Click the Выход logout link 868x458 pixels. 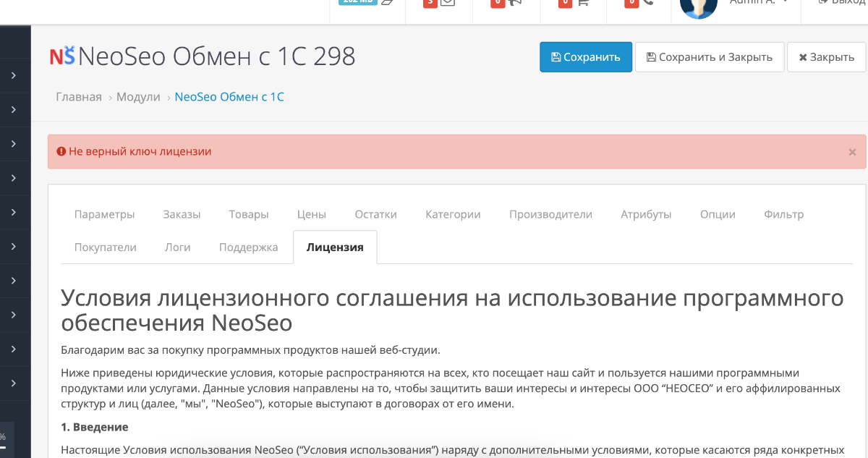click(x=843, y=2)
